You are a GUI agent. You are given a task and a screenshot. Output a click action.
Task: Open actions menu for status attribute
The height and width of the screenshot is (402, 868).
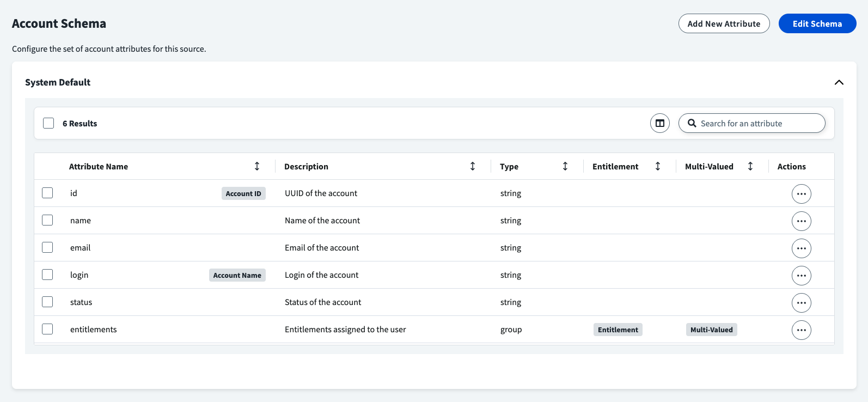[x=801, y=303]
